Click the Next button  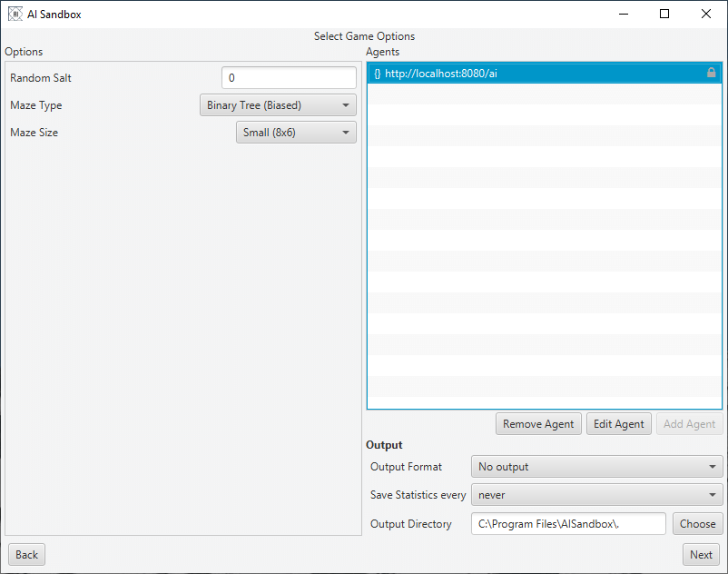(x=701, y=554)
